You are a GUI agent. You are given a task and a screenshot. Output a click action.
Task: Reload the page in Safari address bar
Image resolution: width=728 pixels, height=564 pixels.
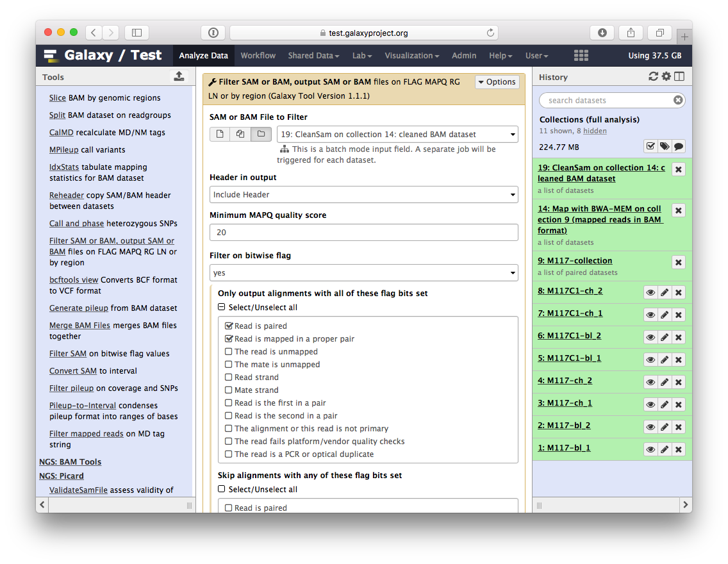click(490, 33)
